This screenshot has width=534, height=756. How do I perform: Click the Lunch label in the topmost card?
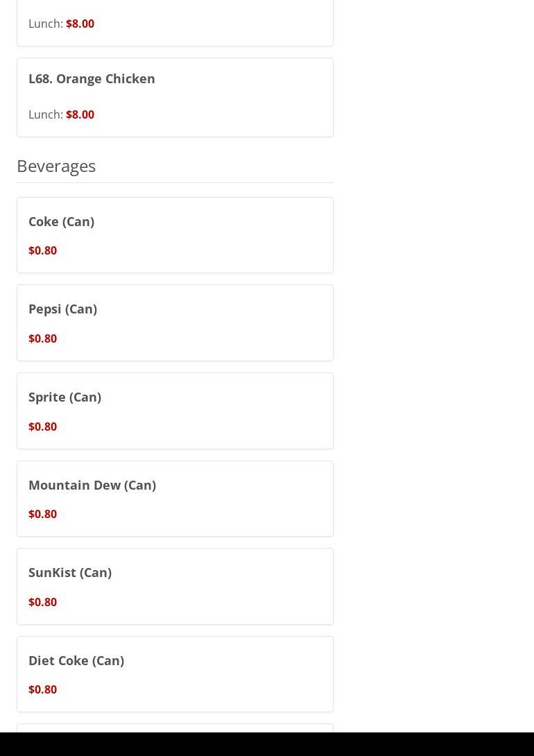(x=45, y=24)
